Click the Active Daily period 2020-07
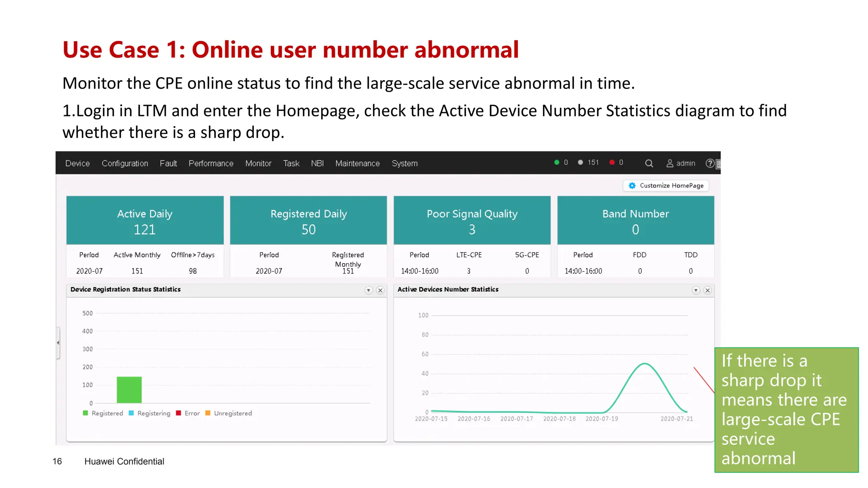868x488 pixels. click(x=89, y=271)
